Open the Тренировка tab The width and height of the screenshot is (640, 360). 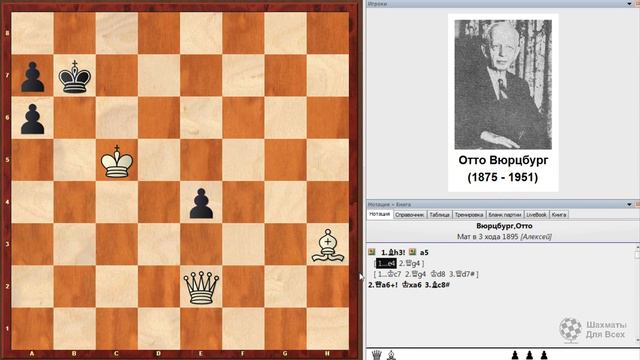469,215
